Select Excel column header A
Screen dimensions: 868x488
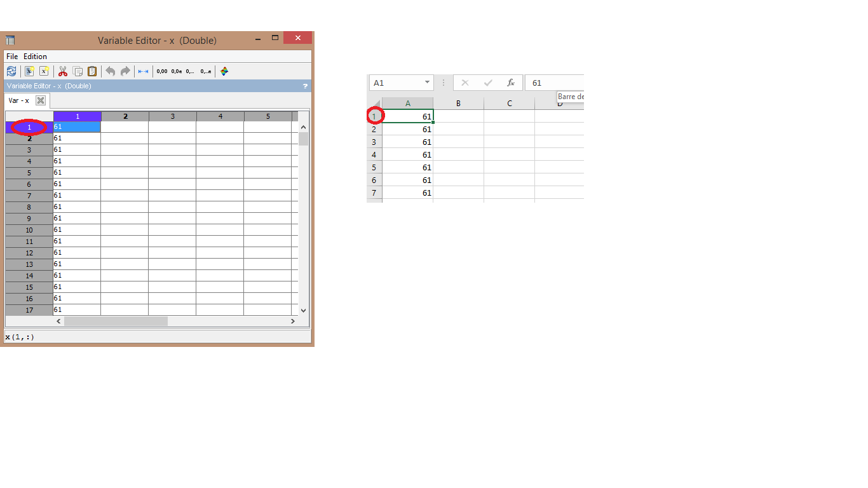408,103
